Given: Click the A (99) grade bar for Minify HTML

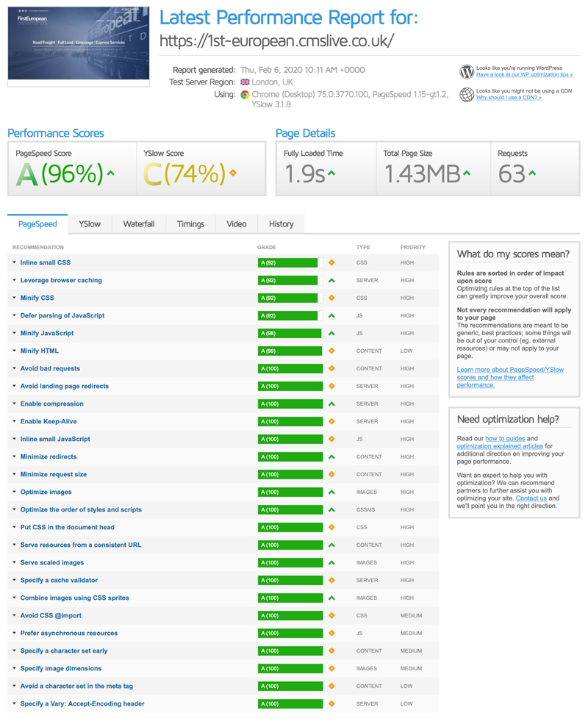Looking at the screenshot, I should [x=290, y=351].
